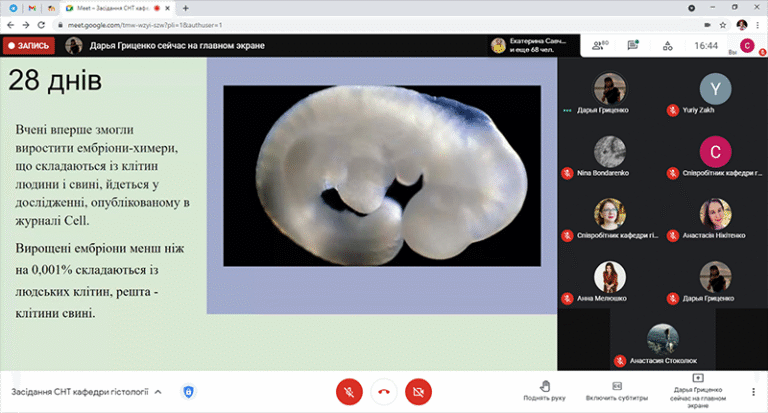Turn on the camera
This screenshot has height=413, width=768.
(418, 392)
